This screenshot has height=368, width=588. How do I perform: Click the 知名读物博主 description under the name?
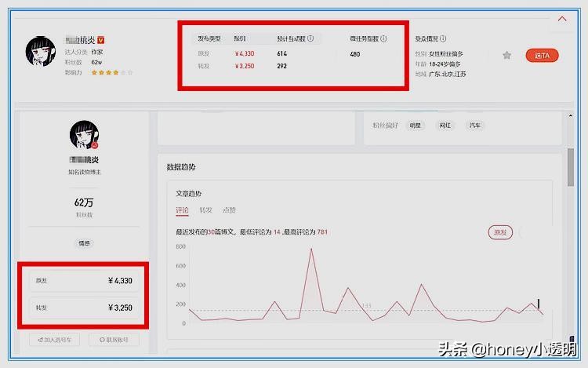coord(85,172)
